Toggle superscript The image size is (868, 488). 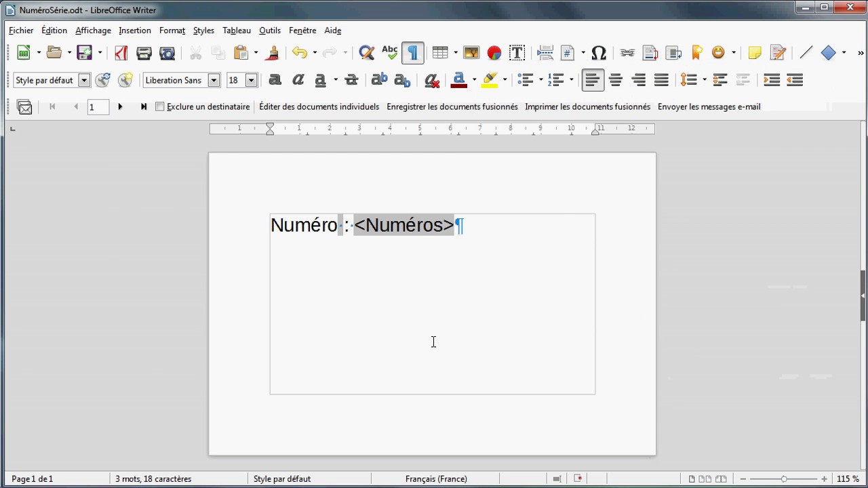pos(379,80)
